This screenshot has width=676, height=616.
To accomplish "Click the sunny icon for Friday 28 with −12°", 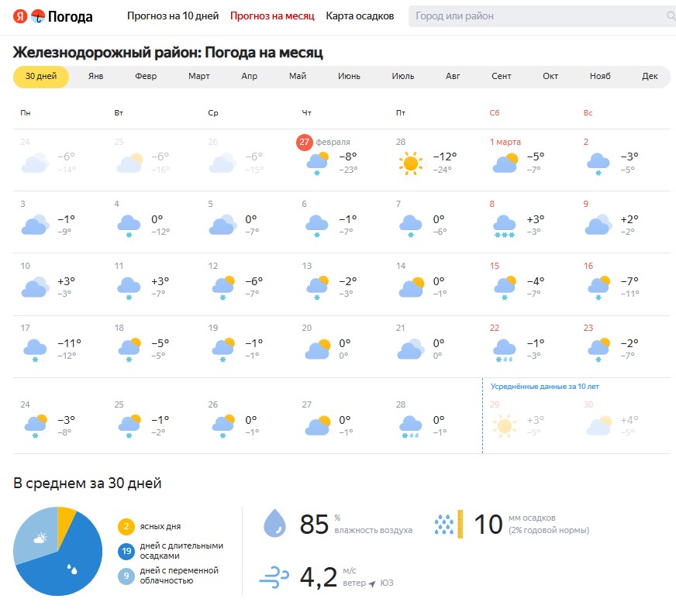I will (410, 163).
